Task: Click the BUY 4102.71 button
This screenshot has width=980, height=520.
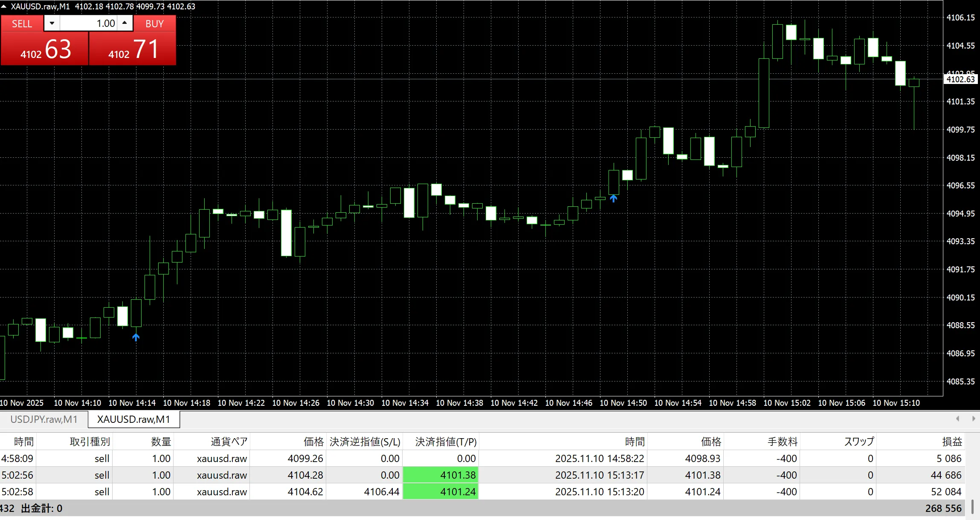Action: pyautogui.click(x=133, y=49)
